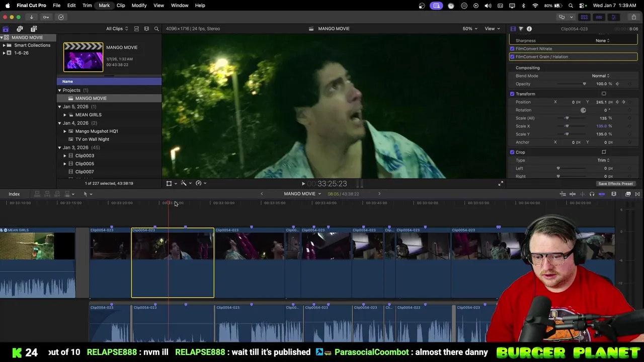Click the MANGO MOVIE project thumbnail

[x=83, y=57]
